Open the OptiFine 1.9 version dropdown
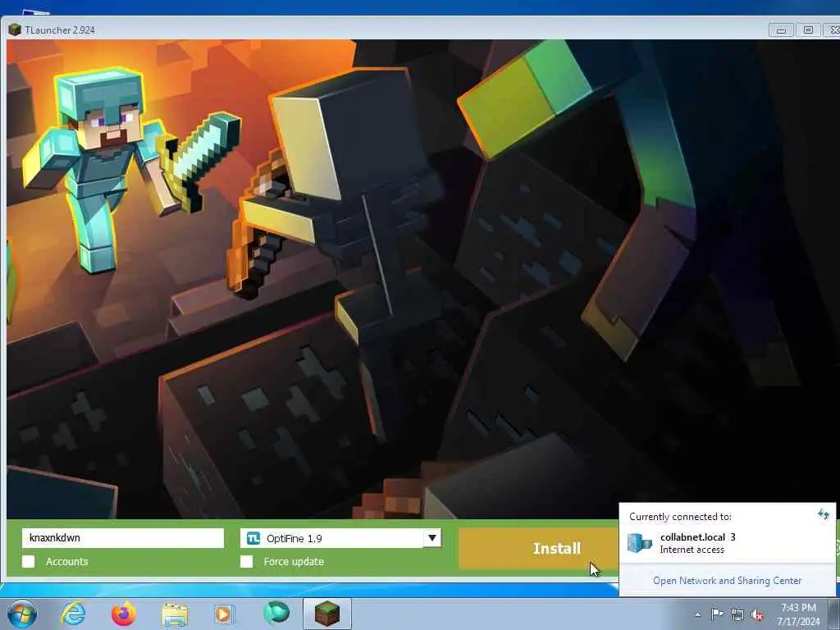This screenshot has width=840, height=630. pyautogui.click(x=340, y=538)
